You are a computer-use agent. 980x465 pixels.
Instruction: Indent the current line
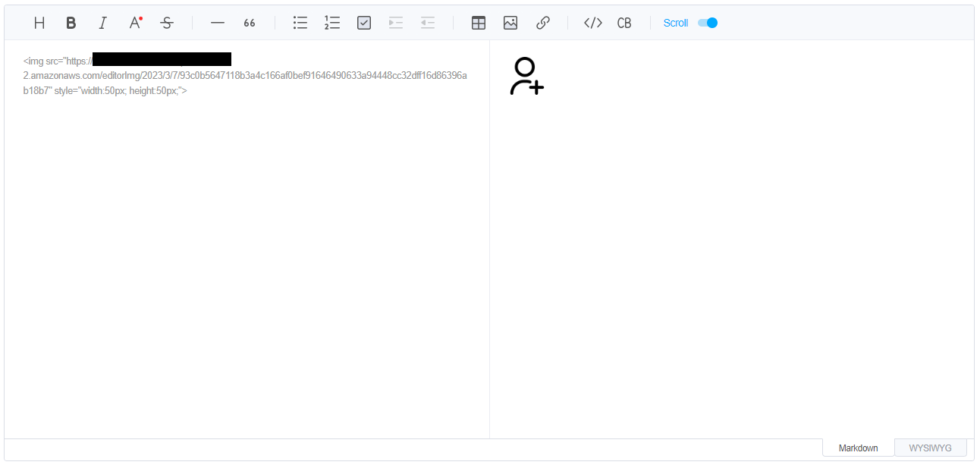(395, 23)
